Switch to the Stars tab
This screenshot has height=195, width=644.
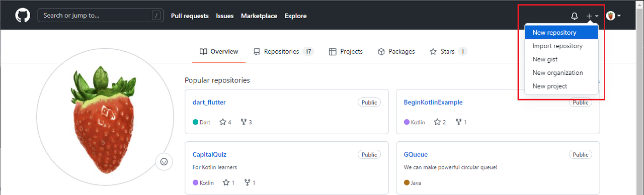(x=448, y=51)
